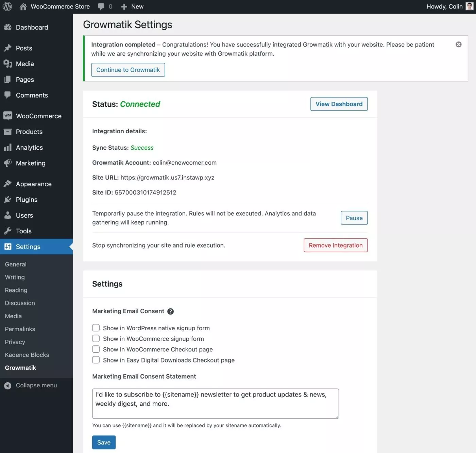The height and width of the screenshot is (453, 476).
Task: Click the Site ID value 557000310174912512
Action: point(146,192)
